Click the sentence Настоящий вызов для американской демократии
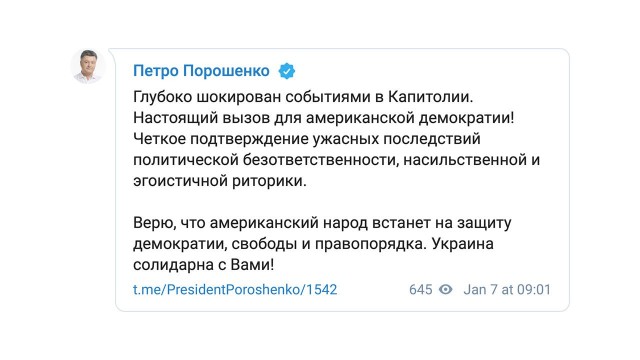 [324, 118]
